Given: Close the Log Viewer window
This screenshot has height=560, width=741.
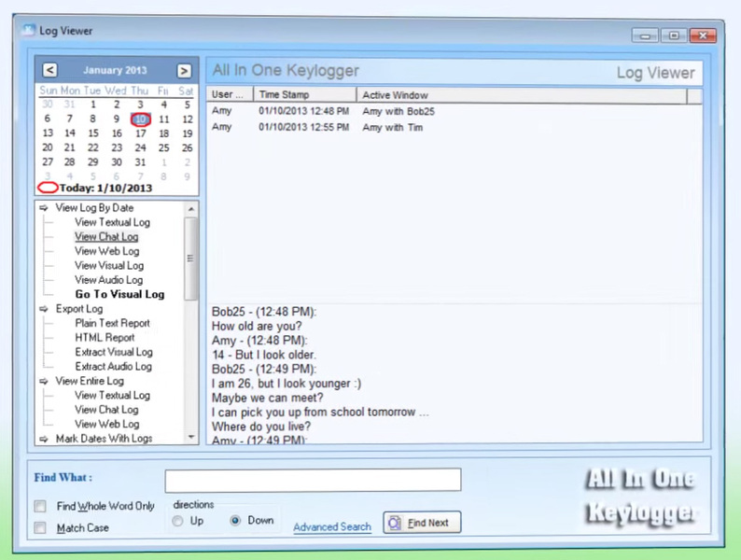Looking at the screenshot, I should [x=703, y=35].
